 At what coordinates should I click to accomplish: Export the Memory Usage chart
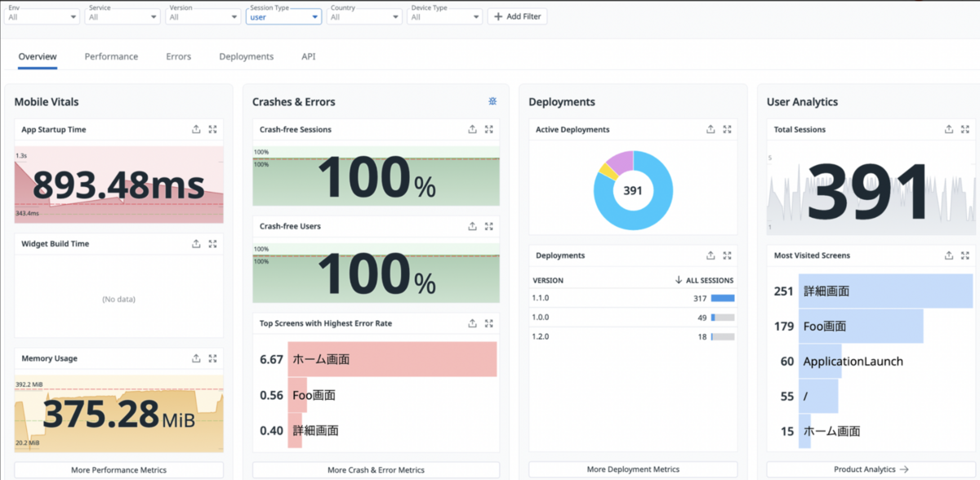point(196,358)
